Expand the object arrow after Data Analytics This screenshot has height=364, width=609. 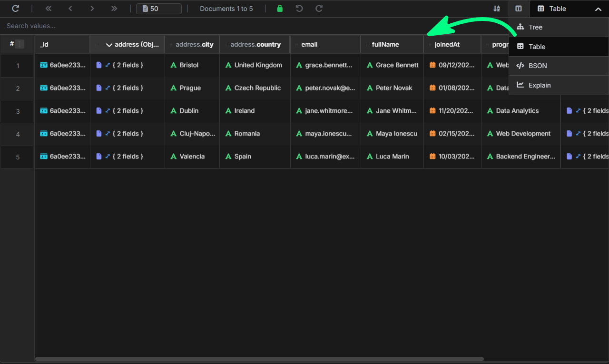[x=578, y=111]
